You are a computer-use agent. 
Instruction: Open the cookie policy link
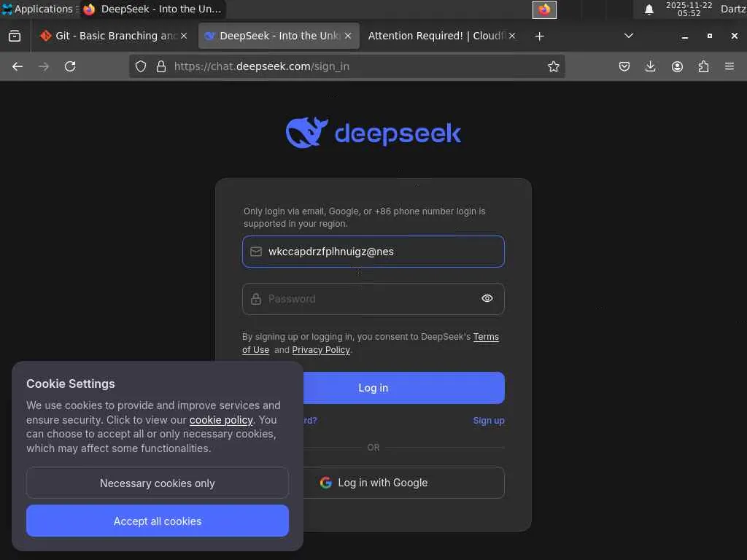point(221,420)
